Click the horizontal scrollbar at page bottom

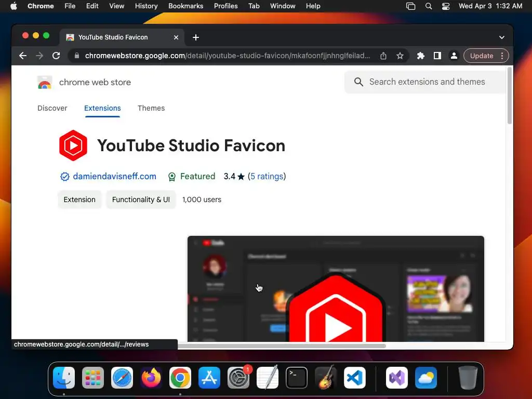[x=282, y=346]
